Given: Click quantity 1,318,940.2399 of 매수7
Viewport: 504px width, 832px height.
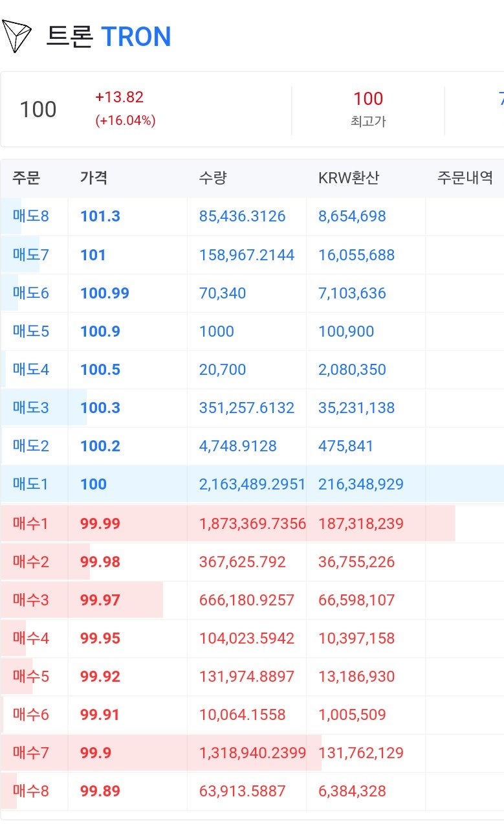Looking at the screenshot, I should tap(251, 753).
